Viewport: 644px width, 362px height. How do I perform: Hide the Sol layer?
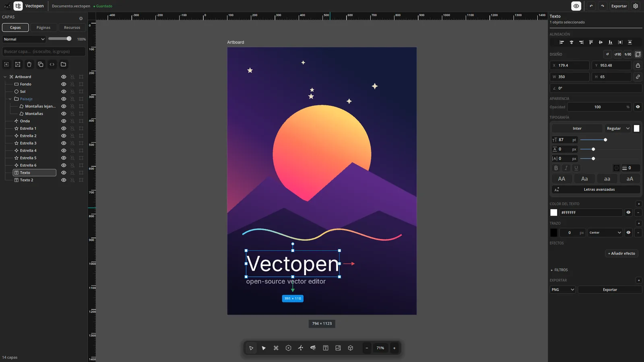pyautogui.click(x=64, y=92)
